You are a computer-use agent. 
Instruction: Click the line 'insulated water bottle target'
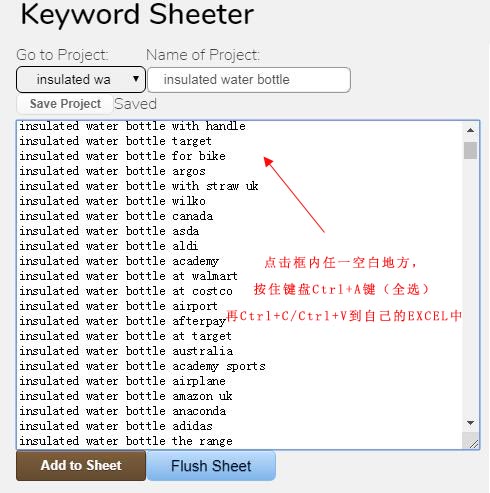(115, 141)
